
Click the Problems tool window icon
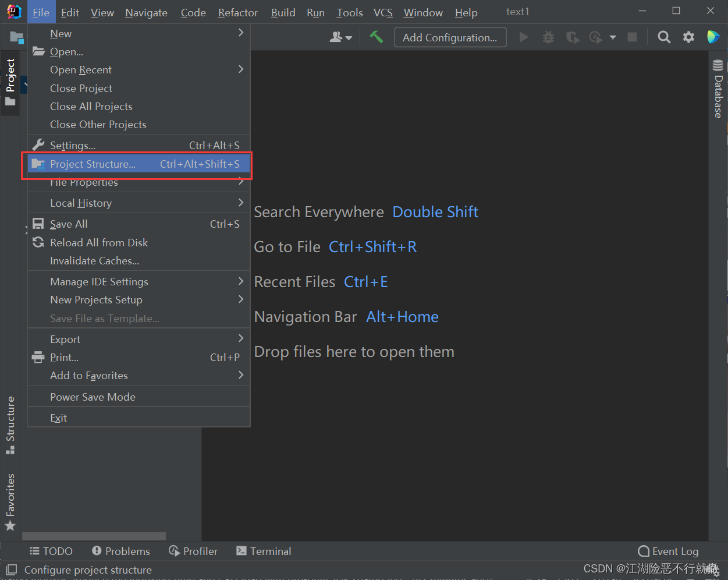tap(120, 551)
